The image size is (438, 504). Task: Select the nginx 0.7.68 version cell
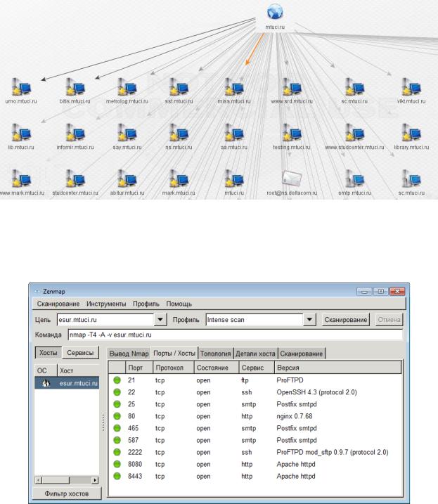click(x=295, y=416)
